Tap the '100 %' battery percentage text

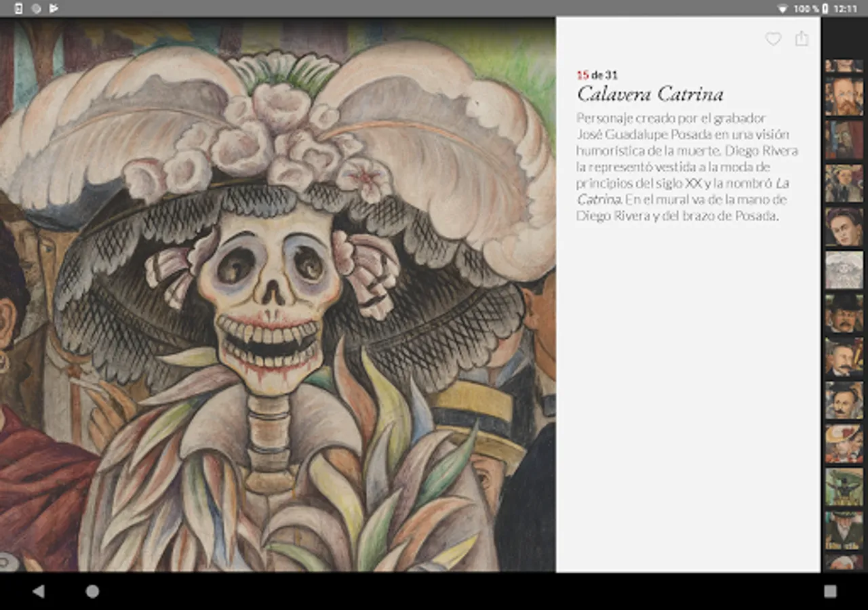(x=806, y=9)
